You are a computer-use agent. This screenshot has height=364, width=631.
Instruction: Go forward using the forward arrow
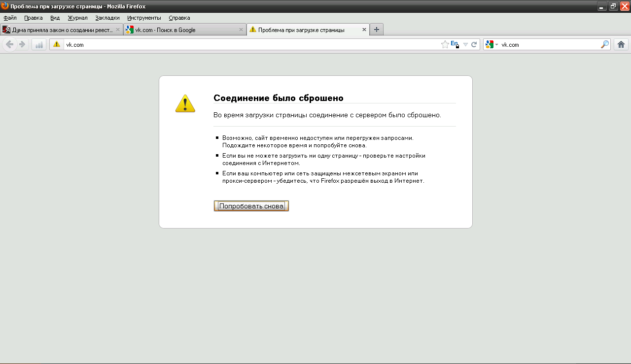click(x=22, y=44)
